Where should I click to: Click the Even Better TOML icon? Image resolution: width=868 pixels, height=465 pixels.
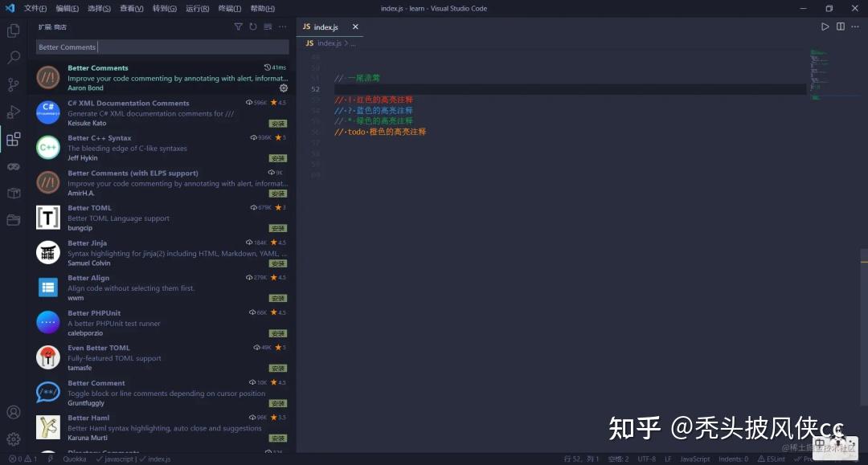point(48,357)
